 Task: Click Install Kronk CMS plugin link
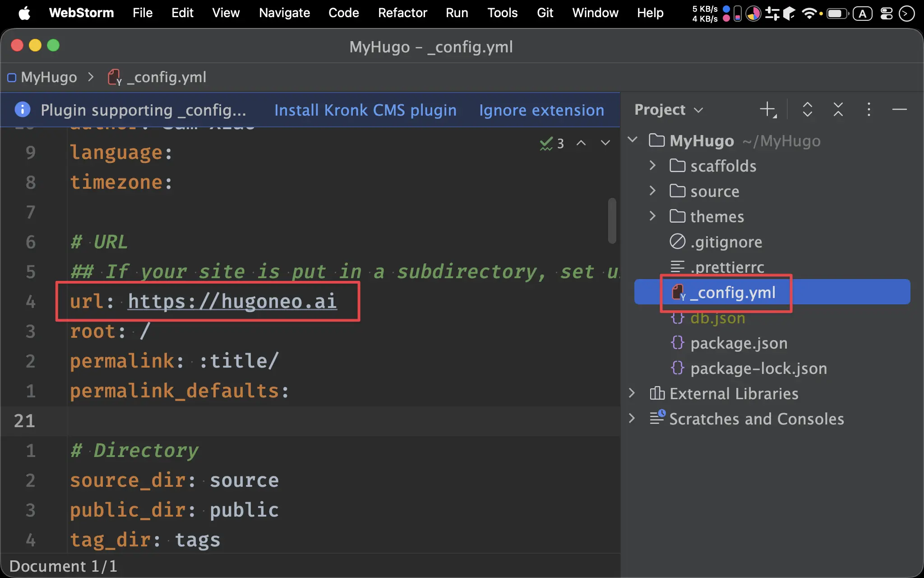point(365,110)
